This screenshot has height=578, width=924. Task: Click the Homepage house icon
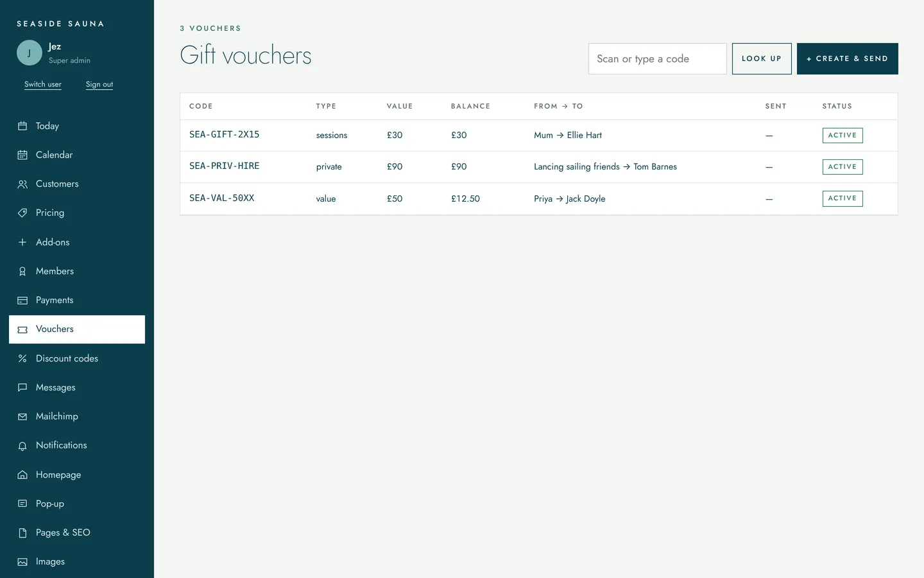pos(22,475)
